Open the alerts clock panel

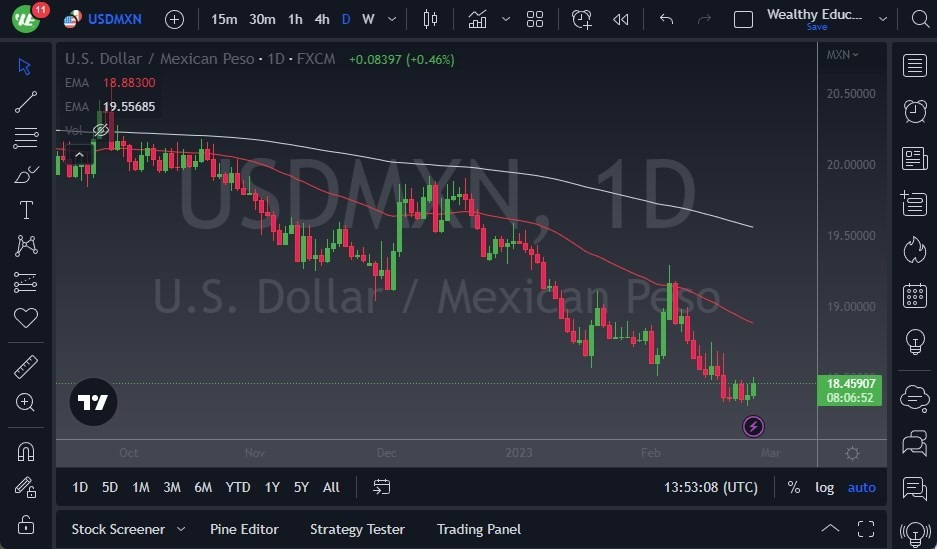coord(914,111)
